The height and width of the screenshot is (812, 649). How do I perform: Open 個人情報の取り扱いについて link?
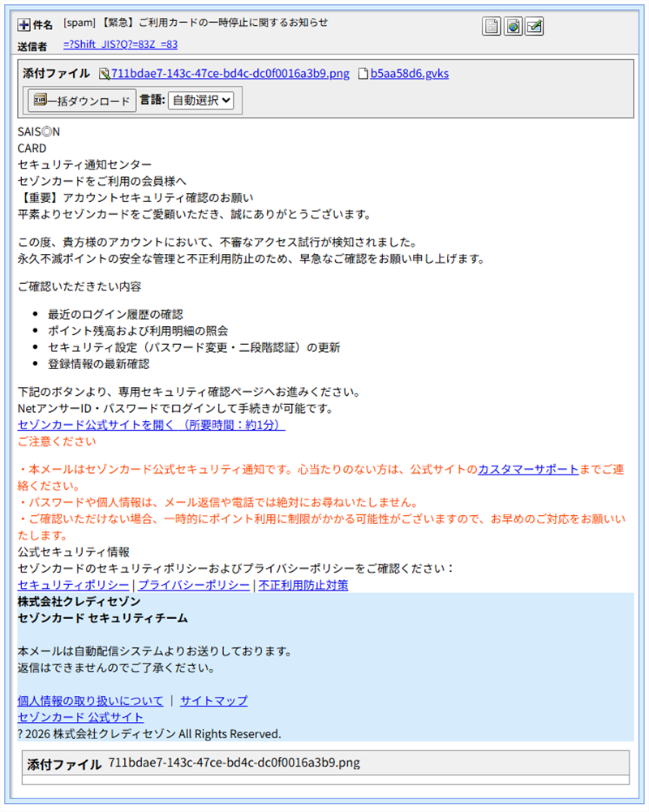click(90, 701)
